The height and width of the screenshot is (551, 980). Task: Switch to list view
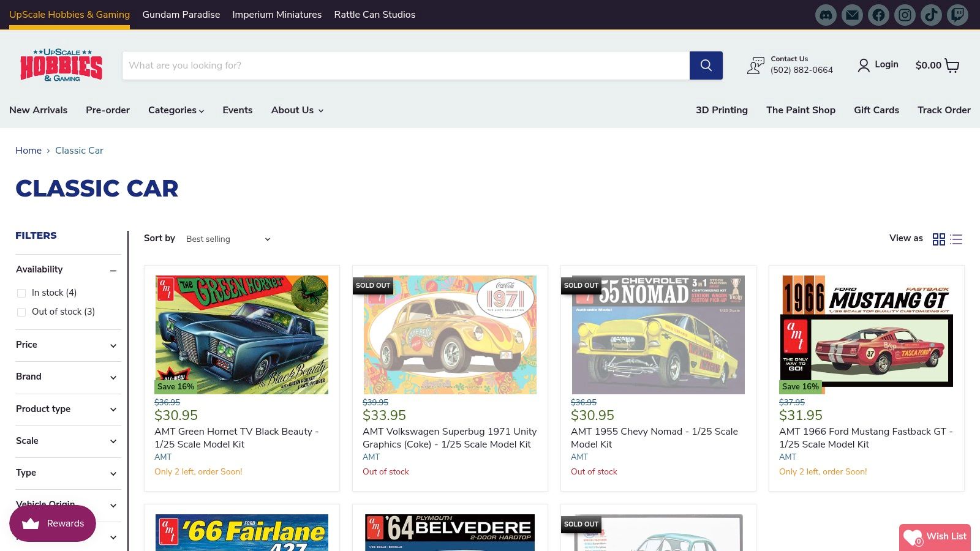click(x=956, y=239)
